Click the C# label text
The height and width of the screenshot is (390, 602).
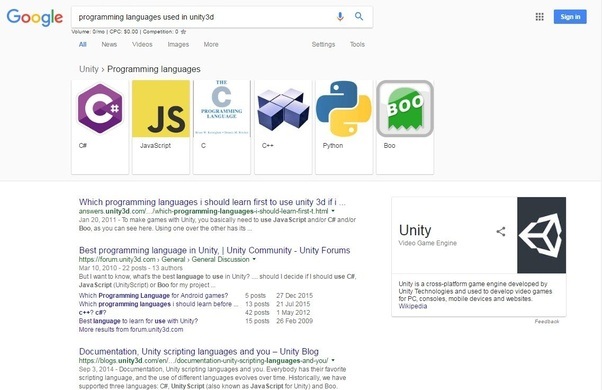(x=83, y=145)
